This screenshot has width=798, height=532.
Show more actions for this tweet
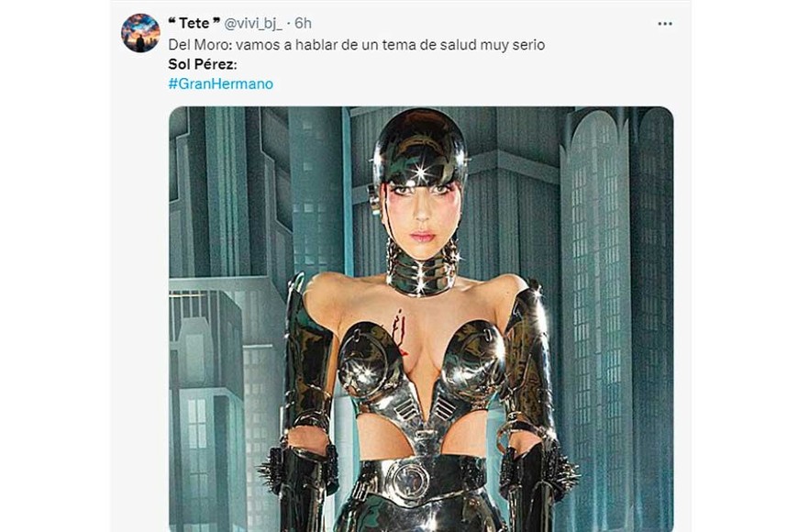(665, 24)
